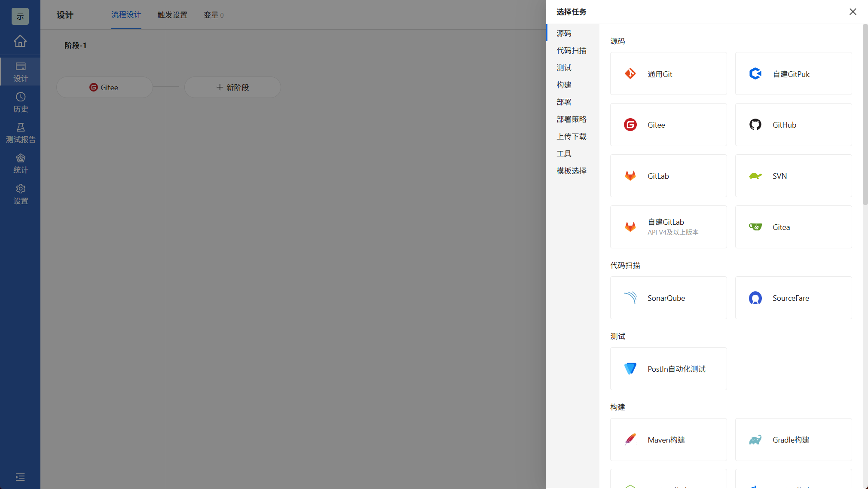Click the API V4及以上版本 subtitle text
The image size is (868, 489).
(673, 232)
